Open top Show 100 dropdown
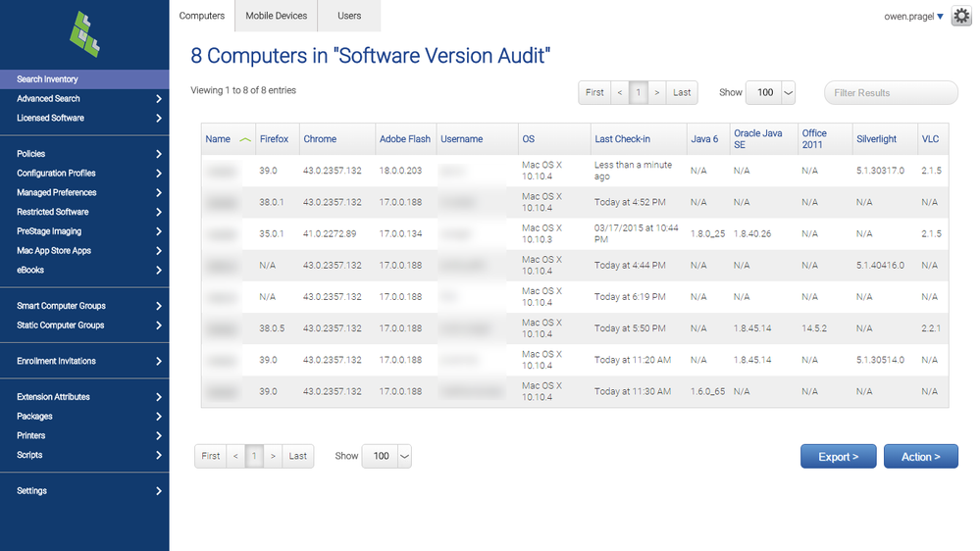Image resolution: width=980 pixels, height=551 pixels. click(770, 92)
